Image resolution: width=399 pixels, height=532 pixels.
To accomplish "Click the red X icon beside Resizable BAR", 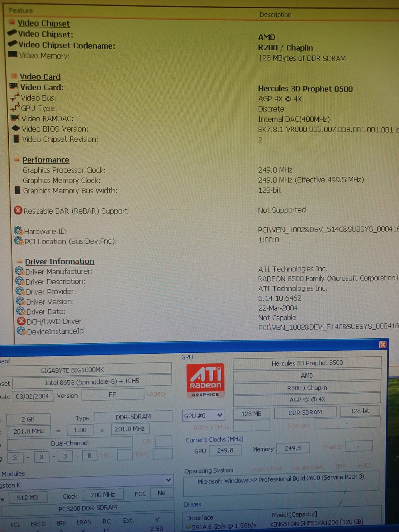I will click(18, 210).
